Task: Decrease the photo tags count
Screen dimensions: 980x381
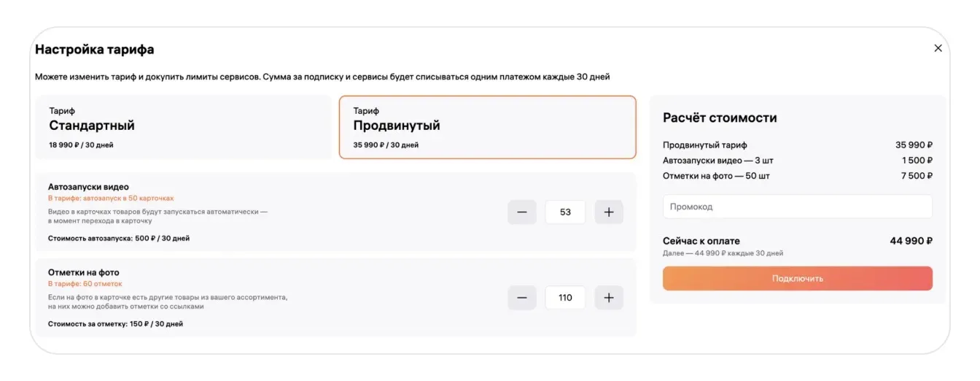Action: [x=522, y=298]
